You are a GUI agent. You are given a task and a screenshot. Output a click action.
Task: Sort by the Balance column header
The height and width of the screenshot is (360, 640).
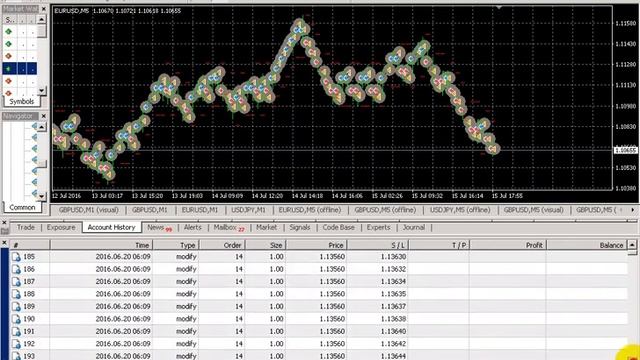coord(587,245)
